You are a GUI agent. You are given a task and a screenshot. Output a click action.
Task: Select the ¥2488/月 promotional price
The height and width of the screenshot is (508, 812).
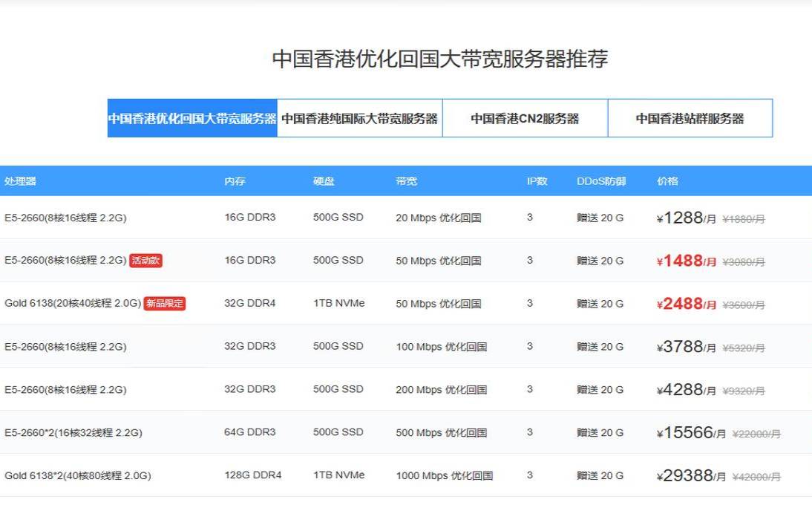[684, 303]
